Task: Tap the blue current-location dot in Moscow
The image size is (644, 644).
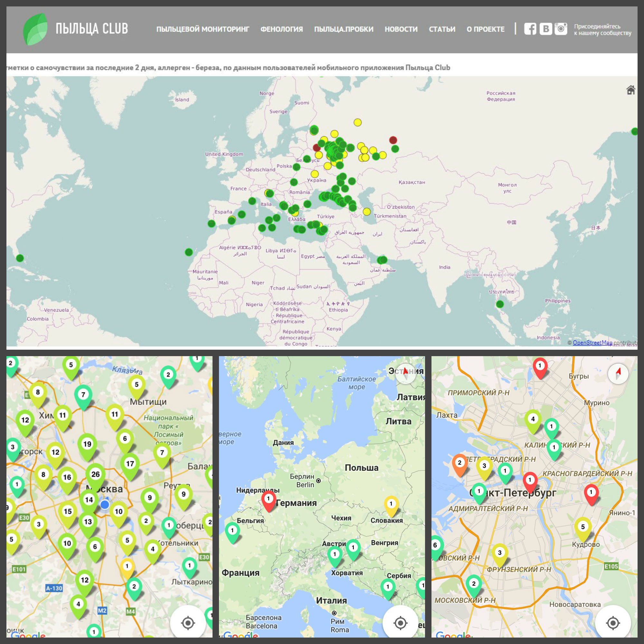Action: pos(105,504)
